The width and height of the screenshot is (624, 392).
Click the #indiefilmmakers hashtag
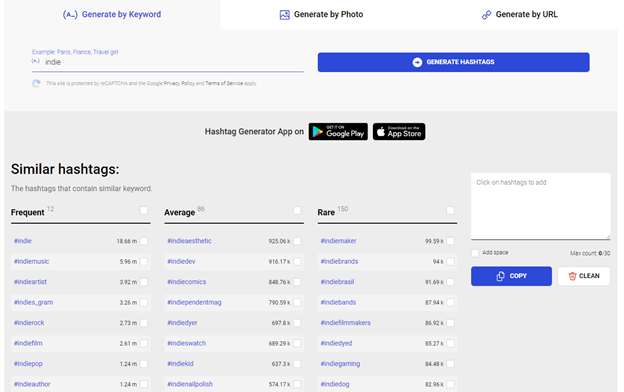coord(345,323)
